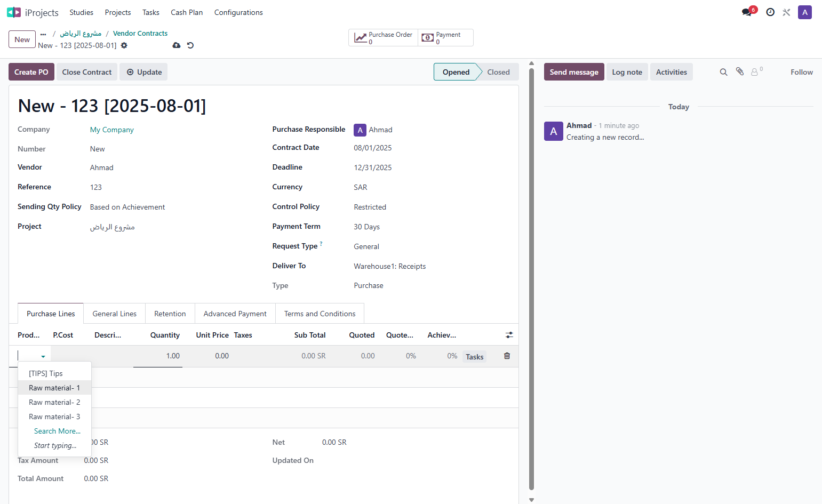Click the Log note button
The width and height of the screenshot is (822, 504).
[x=627, y=72]
